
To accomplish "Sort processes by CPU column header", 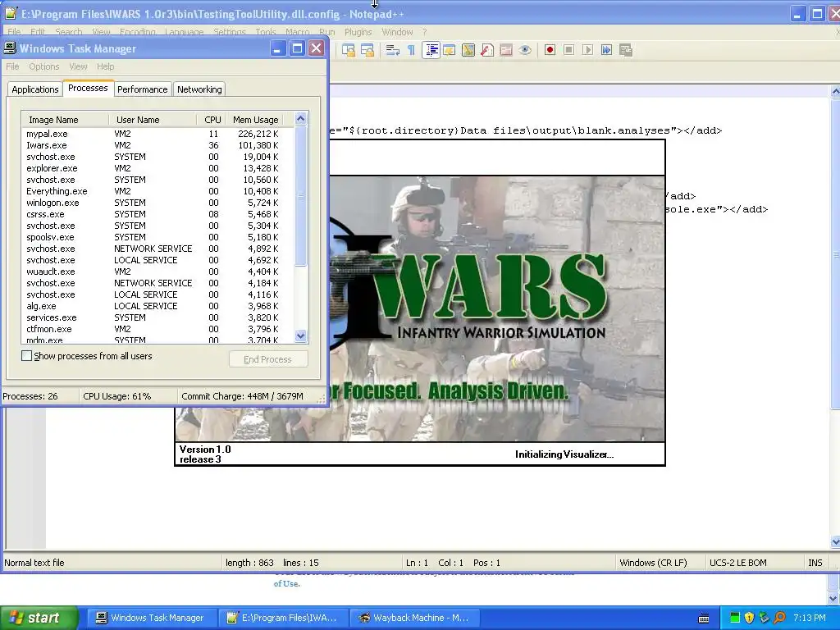I will (x=212, y=120).
